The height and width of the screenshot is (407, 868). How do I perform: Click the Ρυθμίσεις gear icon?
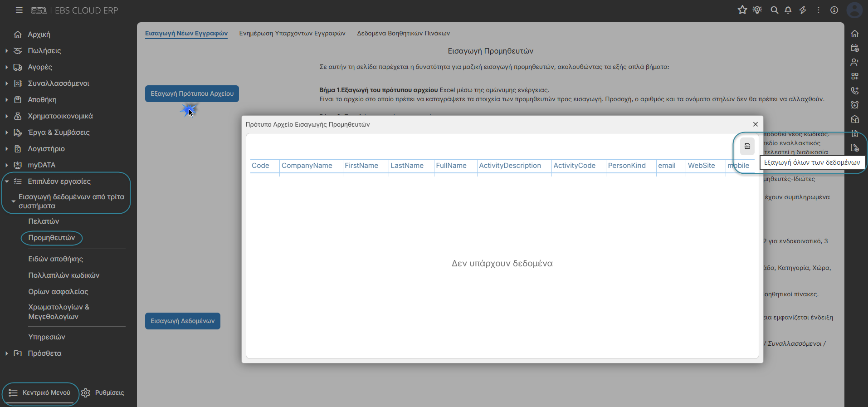[x=86, y=393]
